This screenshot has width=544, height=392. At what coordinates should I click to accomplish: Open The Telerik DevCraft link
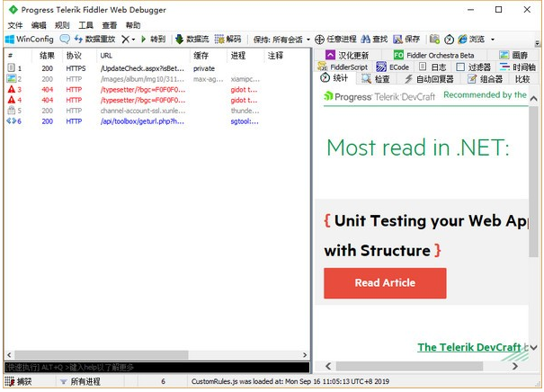pos(469,347)
